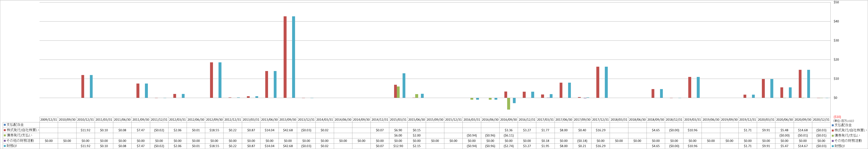Click the 株式発行/自社株買い row label in the table
The width and height of the screenshot is (868, 149).
tap(23, 130)
